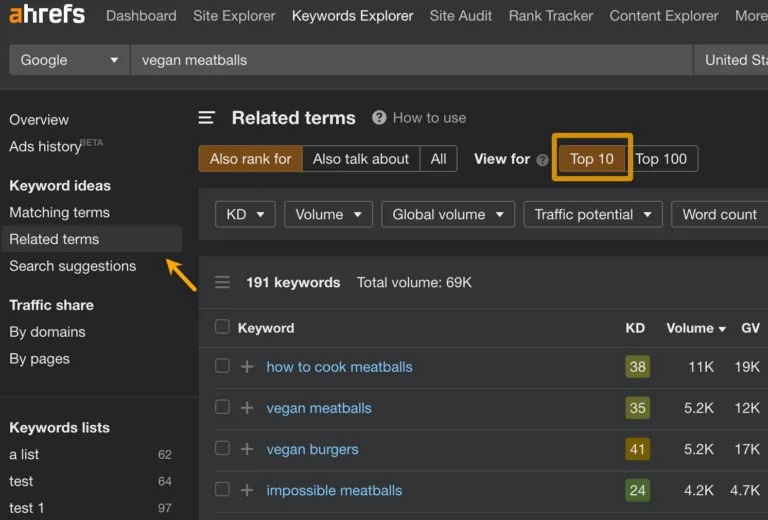Open Keywords Explorer tab
The image size is (768, 520).
353,16
